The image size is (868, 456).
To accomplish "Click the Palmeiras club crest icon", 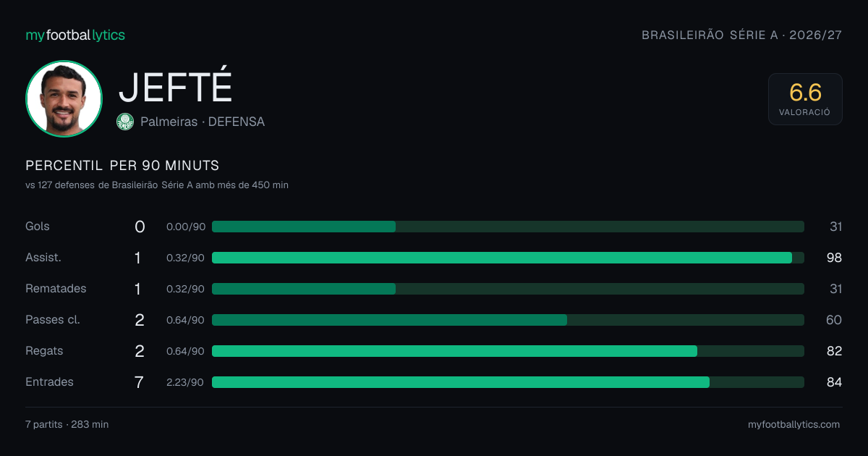I will [x=125, y=122].
